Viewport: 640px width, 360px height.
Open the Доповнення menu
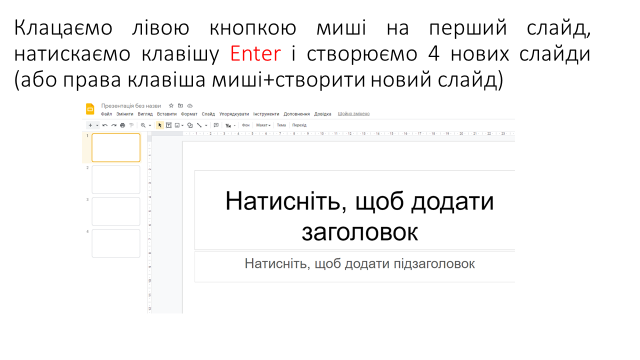[x=297, y=114]
